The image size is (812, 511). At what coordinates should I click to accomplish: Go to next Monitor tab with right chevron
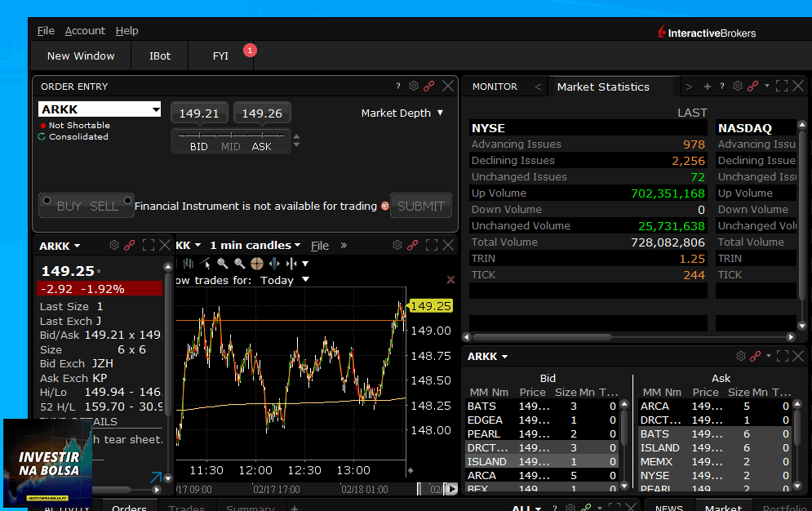pos(688,87)
